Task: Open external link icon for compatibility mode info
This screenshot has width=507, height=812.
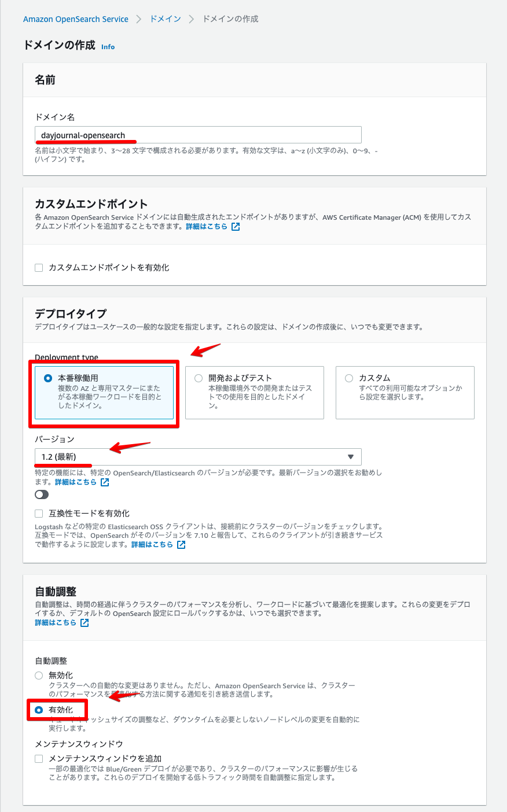Action: [179, 544]
